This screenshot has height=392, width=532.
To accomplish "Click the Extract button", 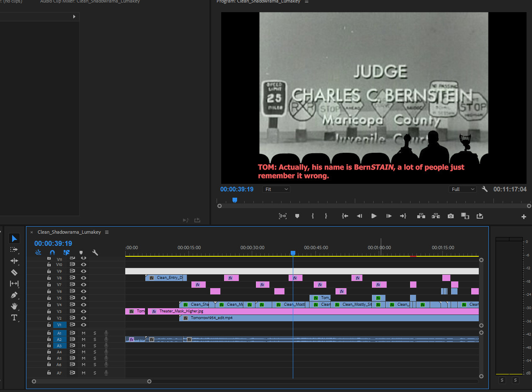I will (436, 216).
